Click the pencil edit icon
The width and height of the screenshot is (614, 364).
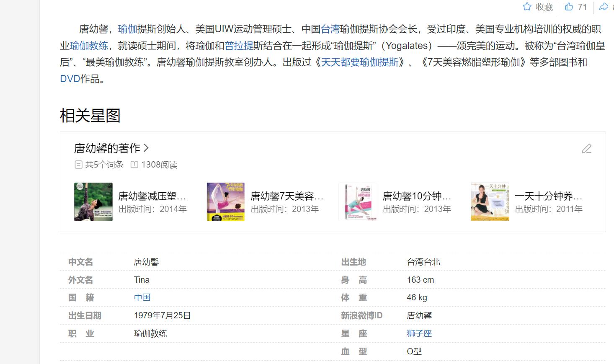coord(586,149)
